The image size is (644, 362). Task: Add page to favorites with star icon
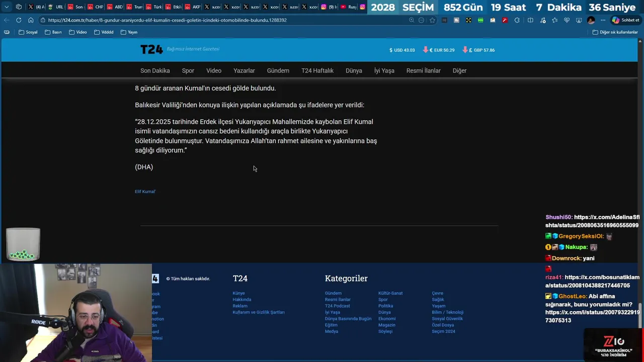(x=432, y=20)
